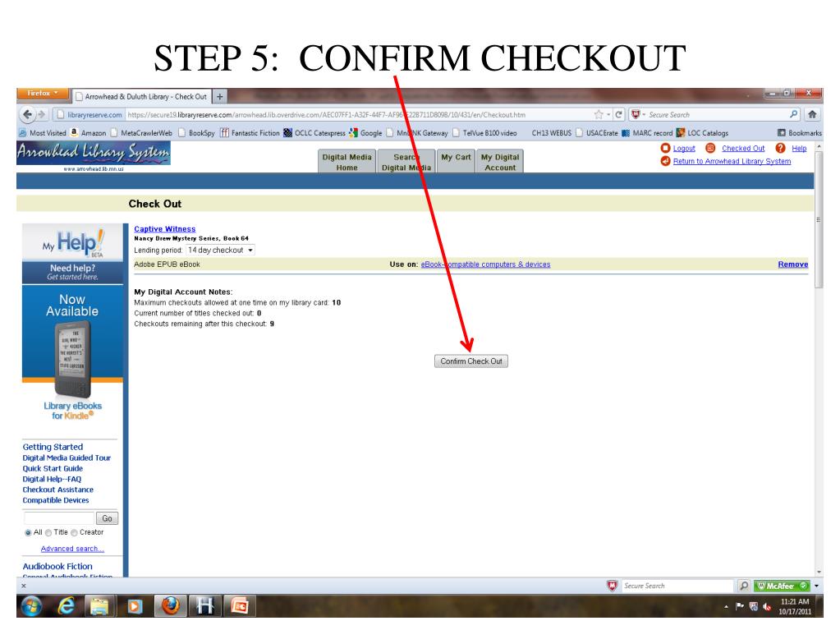Click the Return to Arrowhead arrow icon
This screenshot has width=840, height=630.
pyautogui.click(x=665, y=161)
